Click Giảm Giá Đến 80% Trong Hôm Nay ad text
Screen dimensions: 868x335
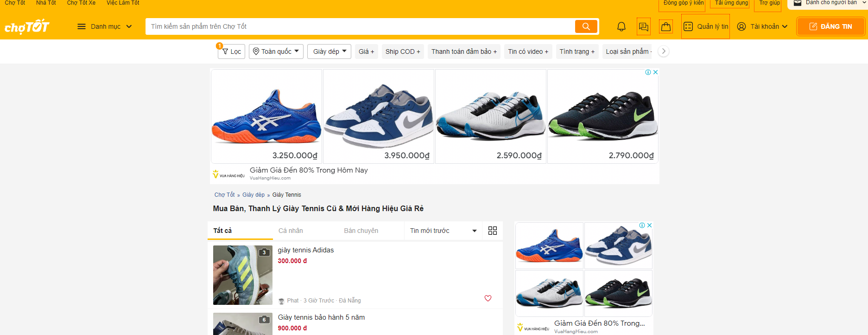click(309, 170)
